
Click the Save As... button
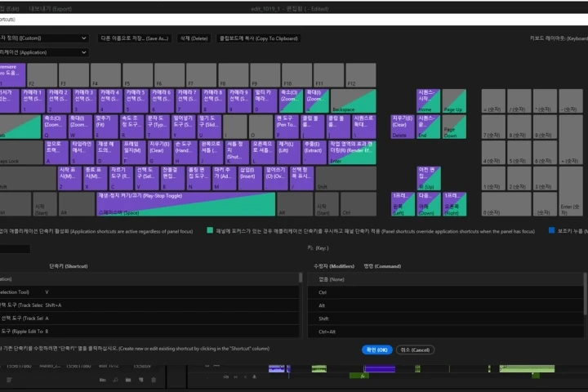(135, 38)
